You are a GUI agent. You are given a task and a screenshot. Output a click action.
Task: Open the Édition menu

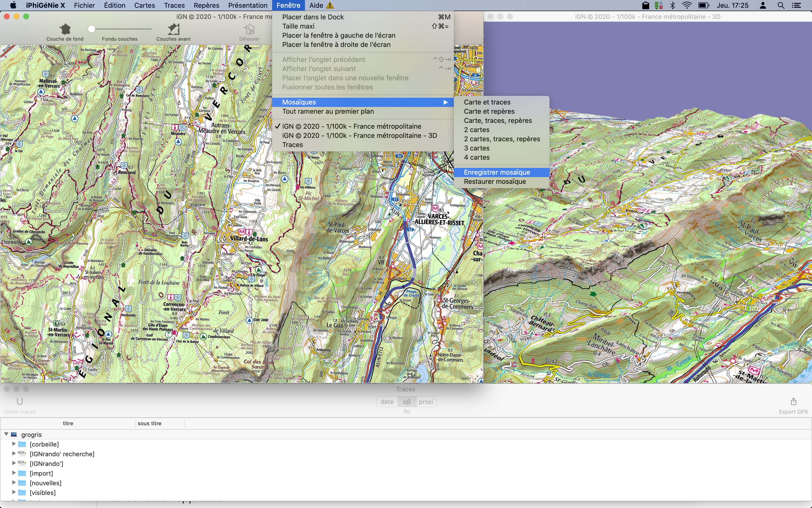[x=114, y=5]
